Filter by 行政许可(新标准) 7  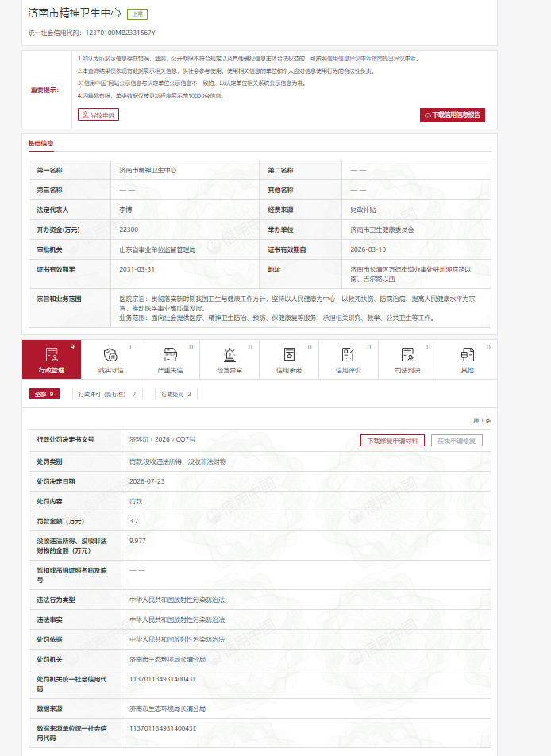pyautogui.click(x=107, y=394)
